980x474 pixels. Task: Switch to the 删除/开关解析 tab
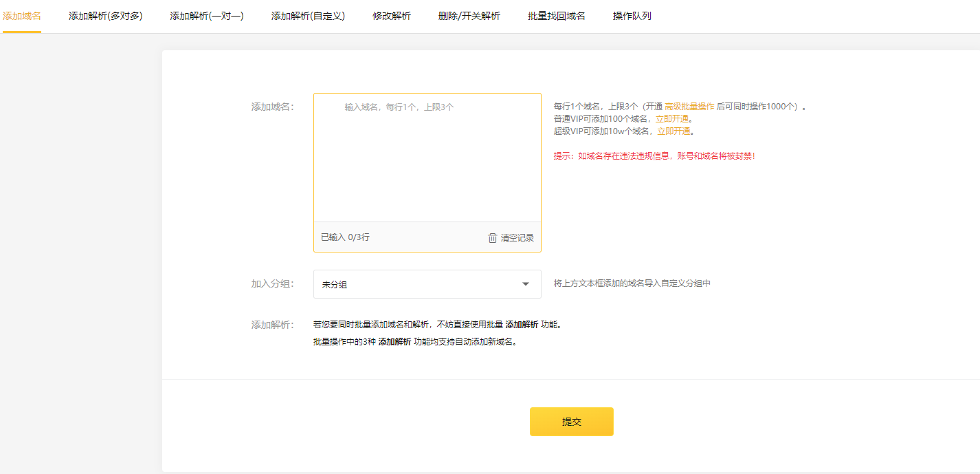click(469, 16)
